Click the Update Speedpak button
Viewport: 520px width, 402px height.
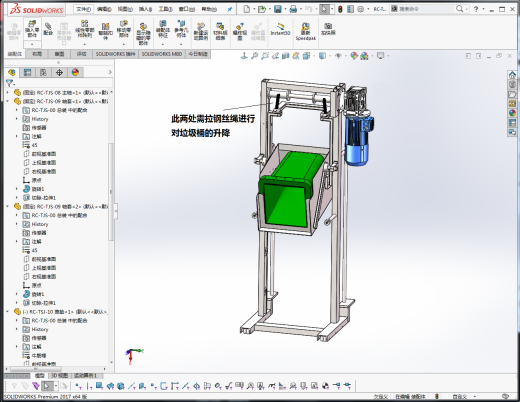click(305, 31)
